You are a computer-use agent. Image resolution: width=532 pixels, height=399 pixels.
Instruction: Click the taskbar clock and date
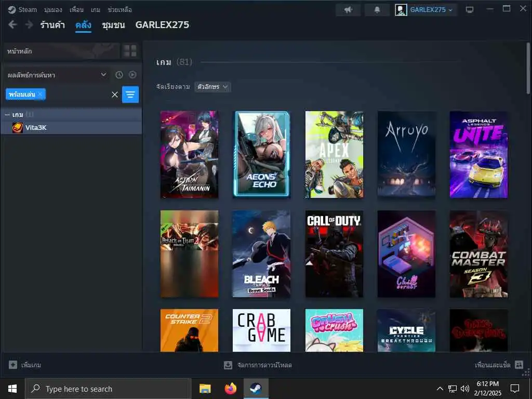tap(487, 389)
